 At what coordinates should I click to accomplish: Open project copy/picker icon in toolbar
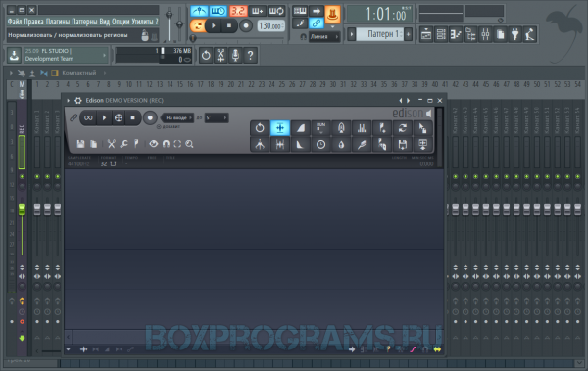tap(500, 35)
